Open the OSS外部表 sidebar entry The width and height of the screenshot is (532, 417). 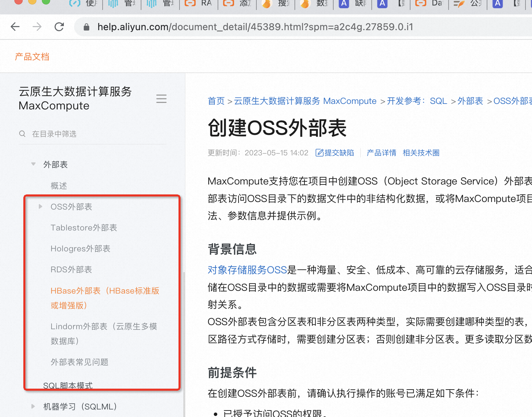pos(71,207)
